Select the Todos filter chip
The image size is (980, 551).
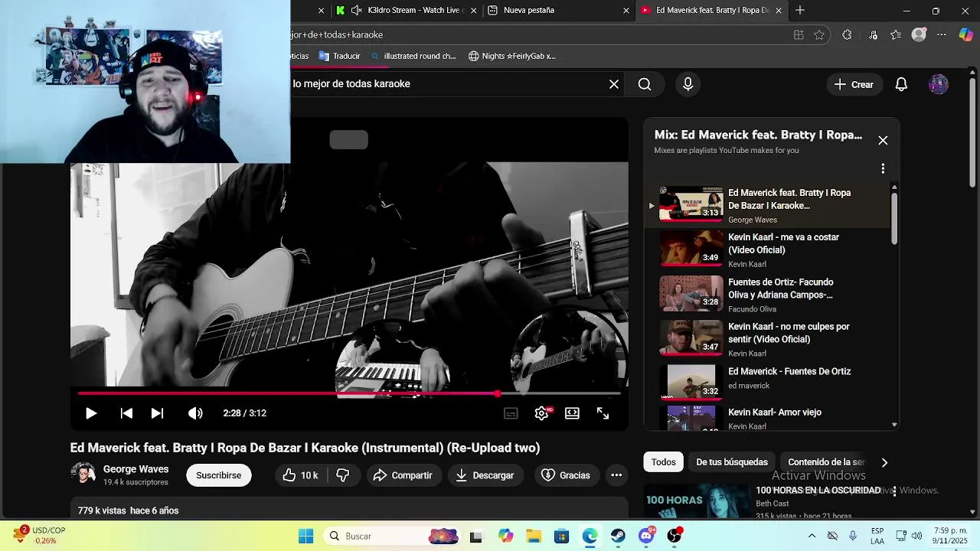click(x=663, y=462)
